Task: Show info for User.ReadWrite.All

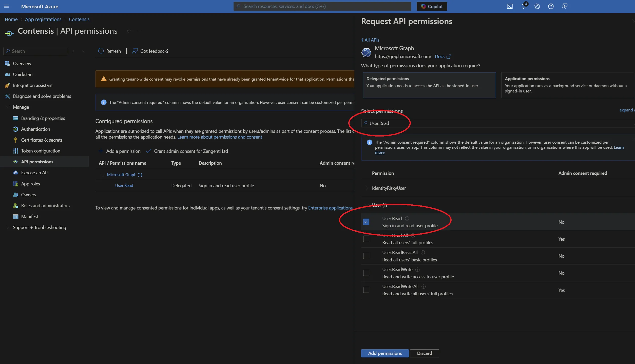Action: click(x=423, y=286)
